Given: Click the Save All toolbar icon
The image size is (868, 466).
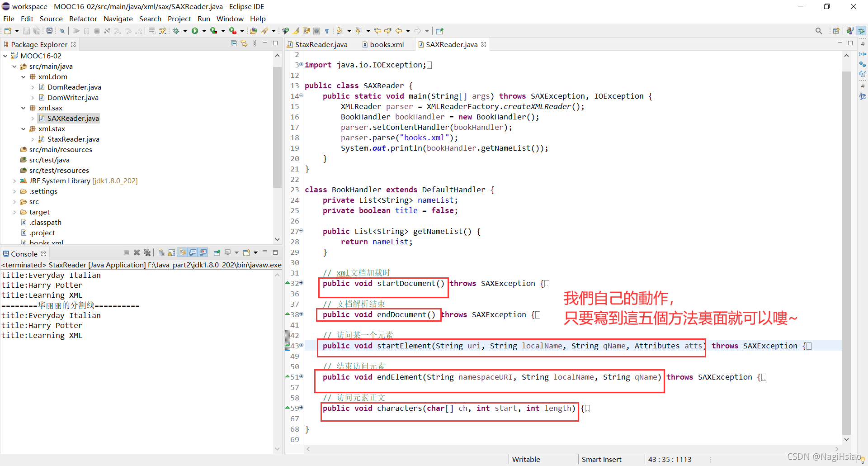Looking at the screenshot, I should [37, 31].
